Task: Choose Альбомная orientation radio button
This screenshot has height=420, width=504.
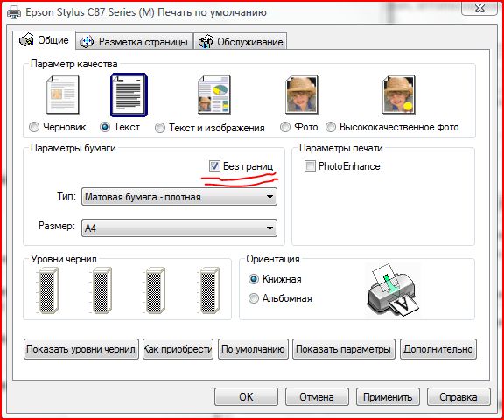Action: coord(254,298)
